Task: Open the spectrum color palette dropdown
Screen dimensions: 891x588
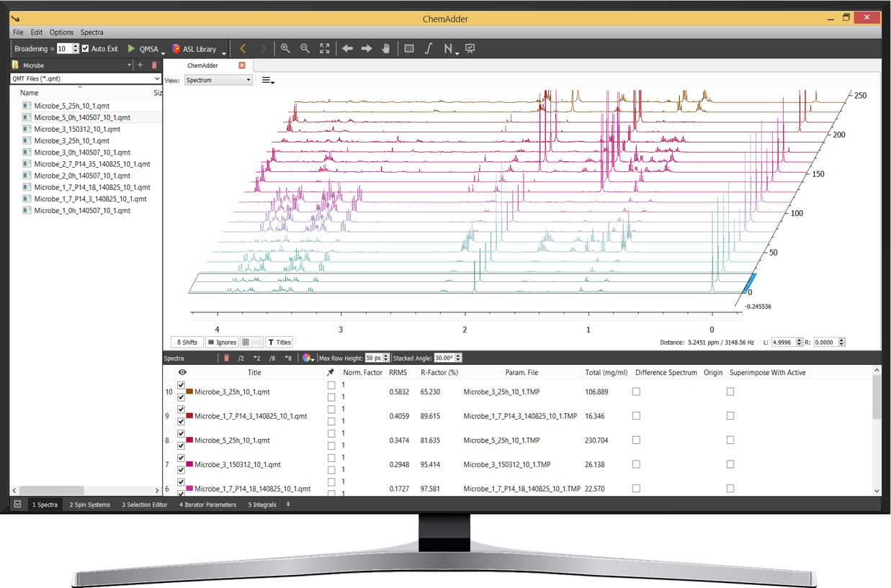Action: click(308, 358)
